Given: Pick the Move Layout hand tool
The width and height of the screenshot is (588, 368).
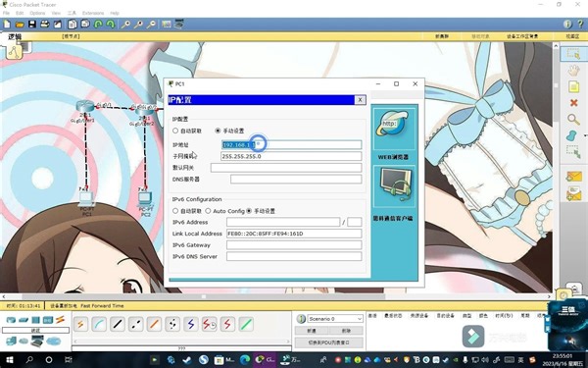Looking at the screenshot, I should (x=573, y=71).
